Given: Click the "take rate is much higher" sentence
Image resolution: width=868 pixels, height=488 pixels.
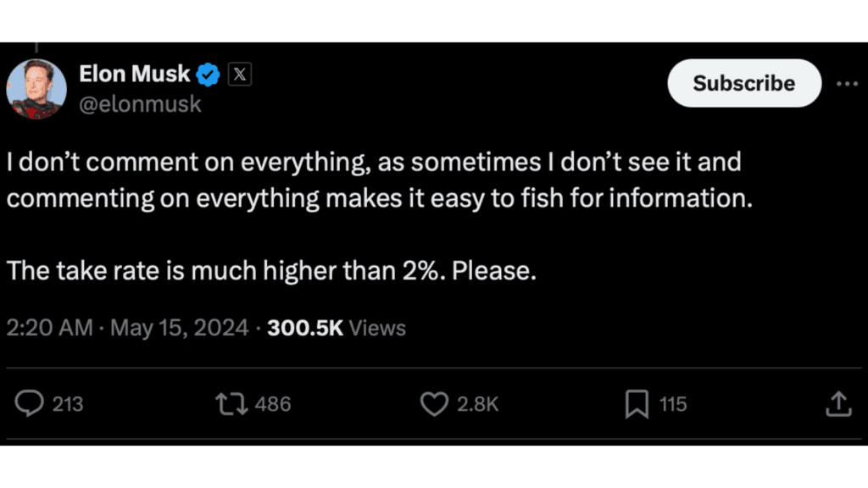Looking at the screenshot, I should coord(271,271).
